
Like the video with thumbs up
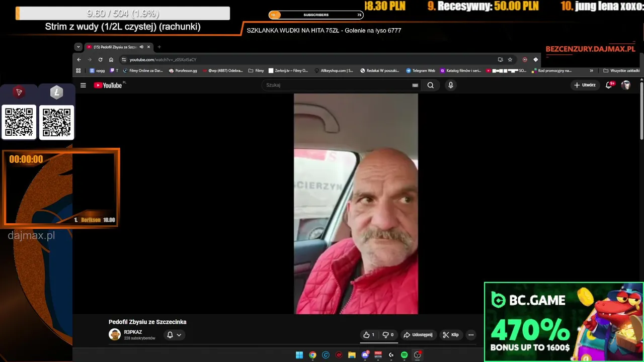tap(369, 335)
